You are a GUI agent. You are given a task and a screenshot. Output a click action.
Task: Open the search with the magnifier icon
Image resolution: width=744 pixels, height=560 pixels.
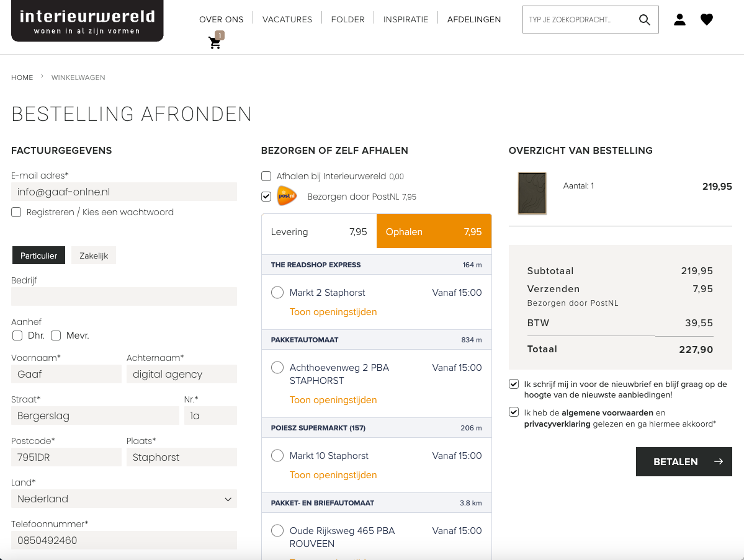pos(643,19)
